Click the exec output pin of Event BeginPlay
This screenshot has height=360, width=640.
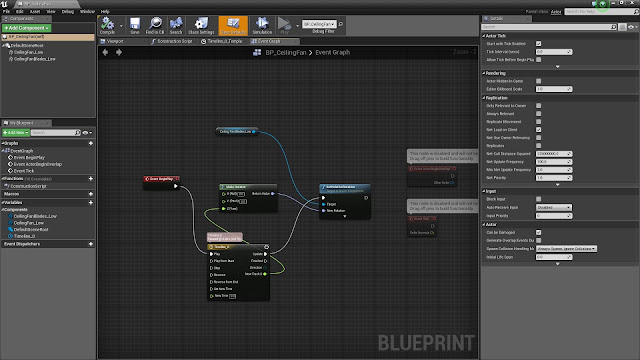click(x=176, y=186)
